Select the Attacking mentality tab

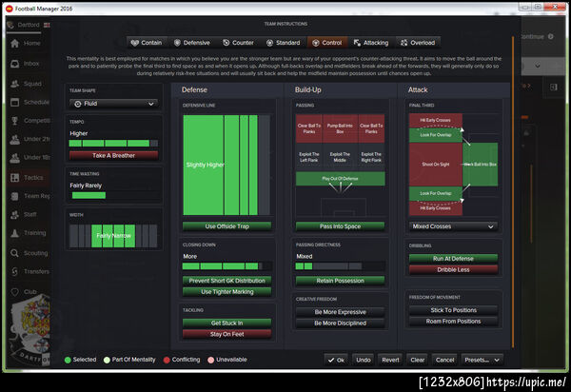point(371,43)
